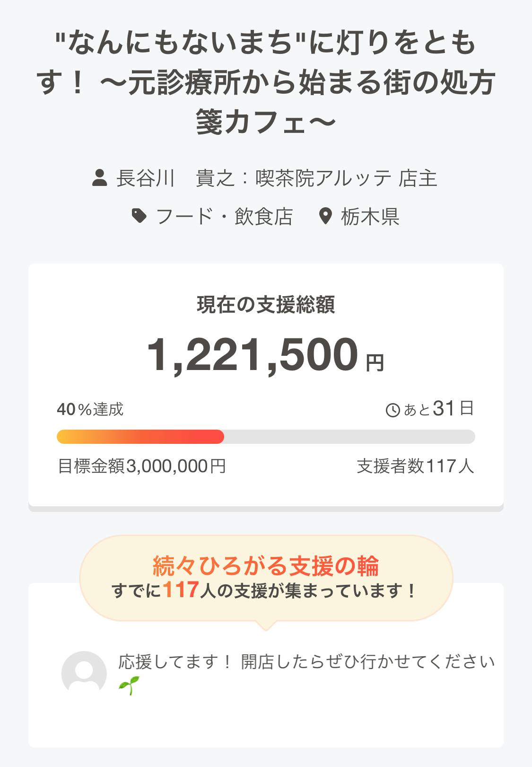Image resolution: width=532 pixels, height=767 pixels.
Task: Click the orange funding progress bar
Action: (140, 437)
